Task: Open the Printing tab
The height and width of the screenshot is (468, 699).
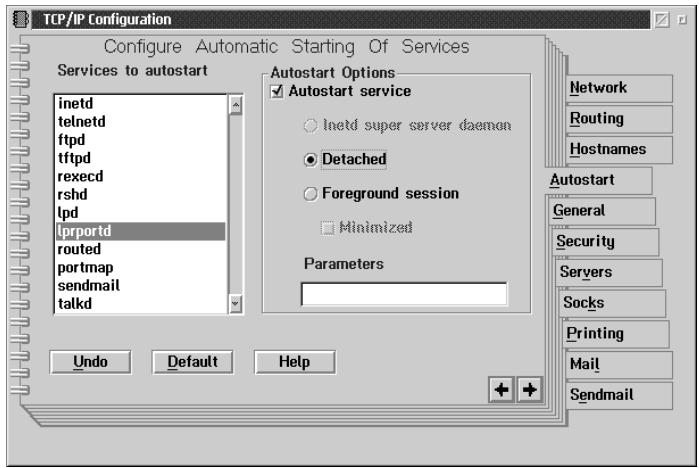Action: (x=616, y=334)
